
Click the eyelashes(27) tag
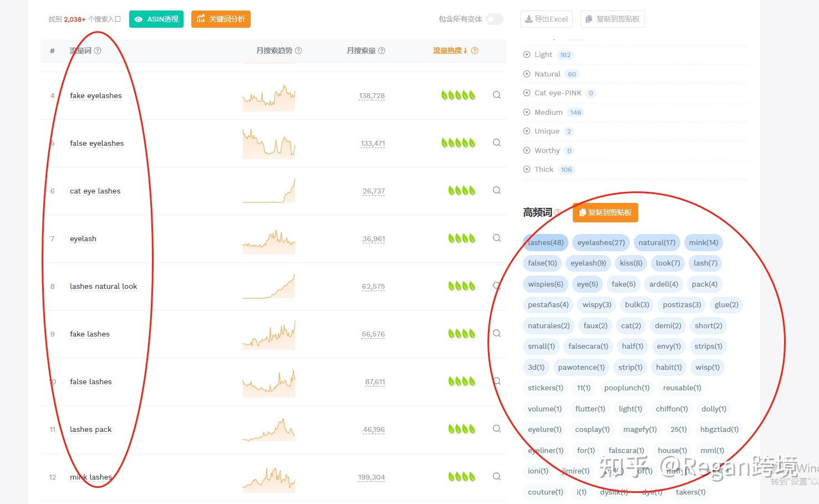point(601,242)
